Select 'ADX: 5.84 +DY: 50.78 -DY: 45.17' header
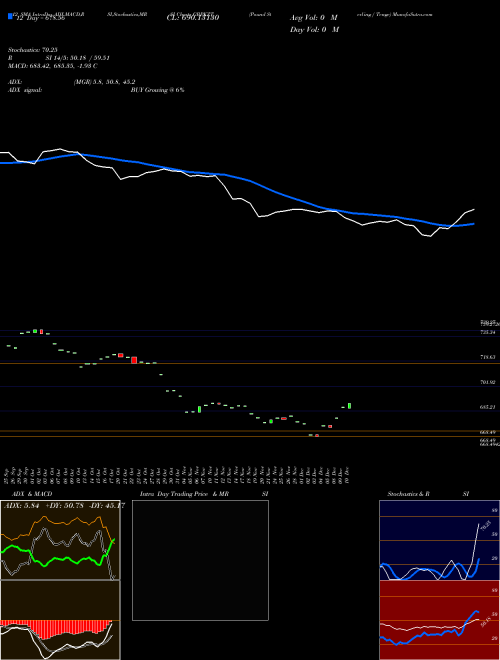 [63, 506]
